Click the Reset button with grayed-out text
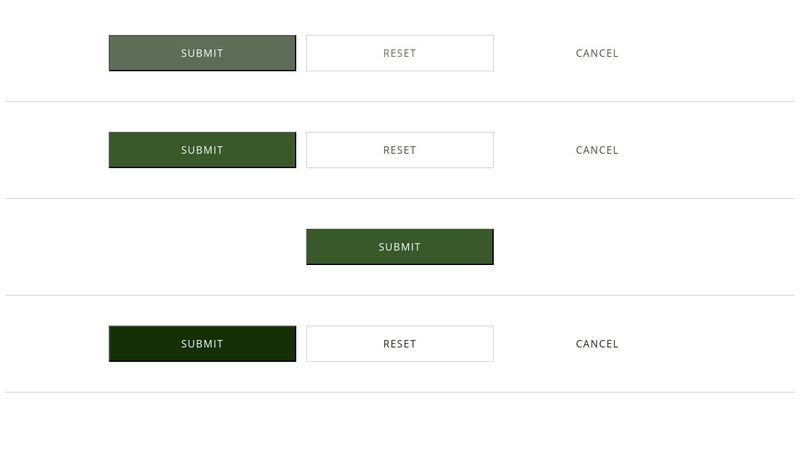This screenshot has width=800, height=450. pos(399,53)
